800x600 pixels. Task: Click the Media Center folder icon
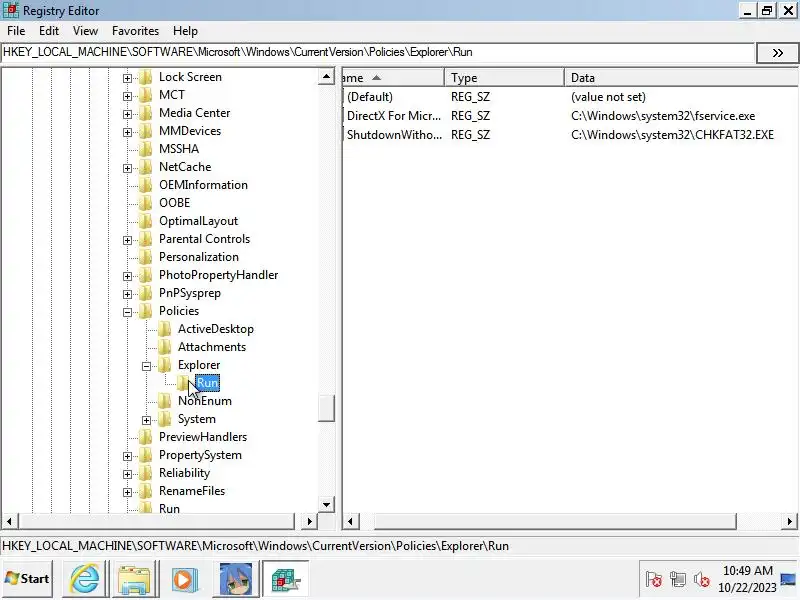pyautogui.click(x=146, y=113)
